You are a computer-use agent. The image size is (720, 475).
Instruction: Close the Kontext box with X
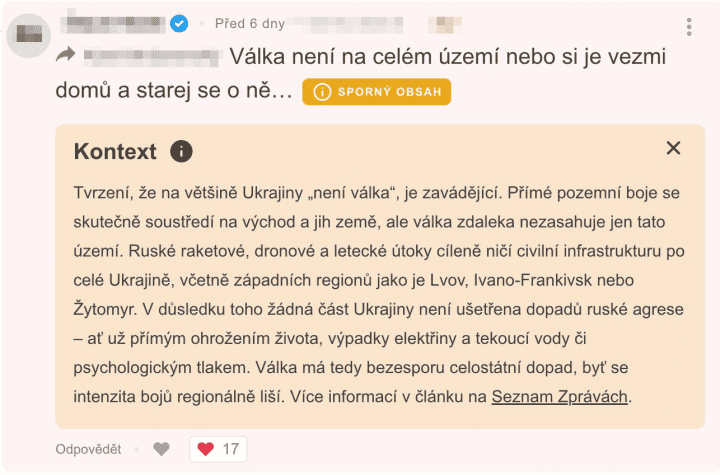pyautogui.click(x=673, y=148)
